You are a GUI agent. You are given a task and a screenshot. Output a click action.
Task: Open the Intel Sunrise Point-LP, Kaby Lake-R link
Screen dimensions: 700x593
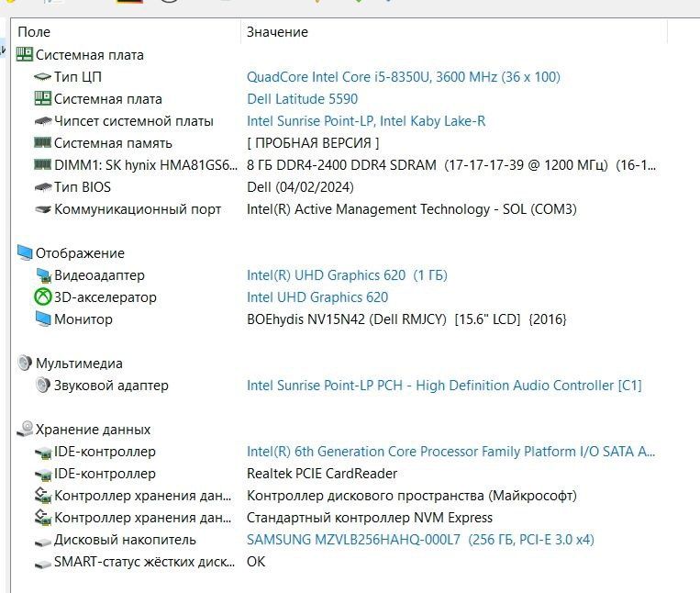[x=366, y=120]
